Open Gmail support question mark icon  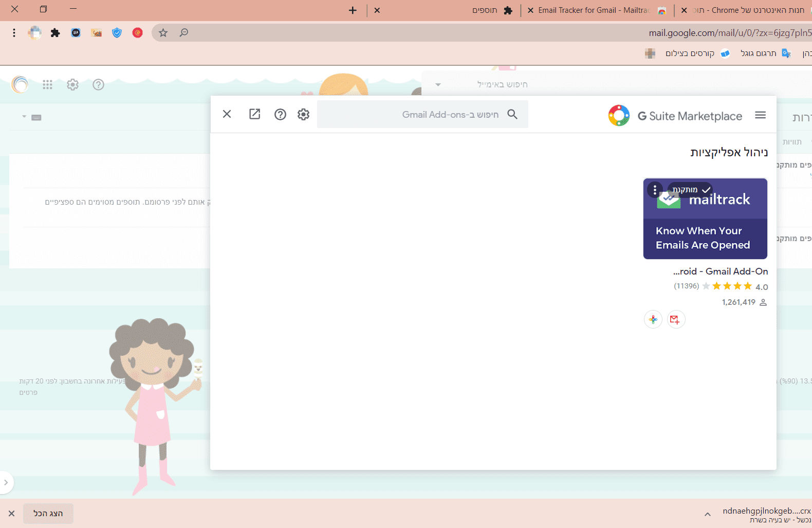coord(98,84)
